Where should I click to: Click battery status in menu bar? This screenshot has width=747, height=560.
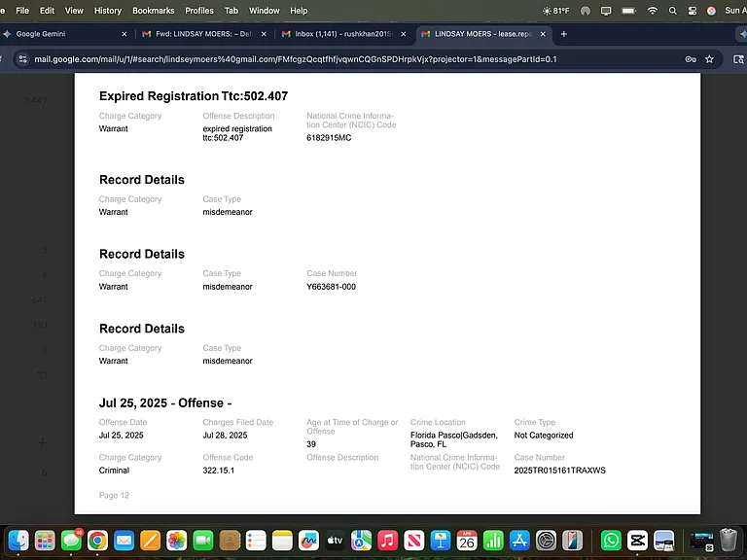point(629,11)
